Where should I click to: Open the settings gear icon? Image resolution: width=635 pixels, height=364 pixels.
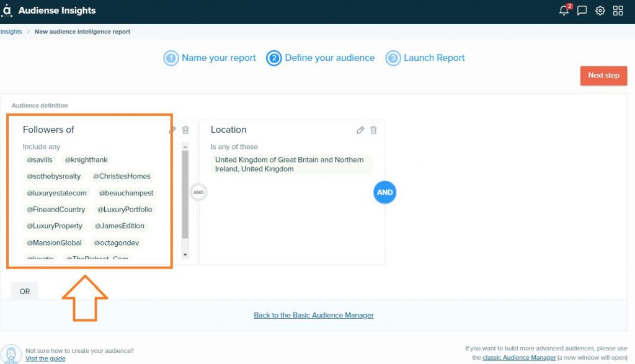[600, 11]
